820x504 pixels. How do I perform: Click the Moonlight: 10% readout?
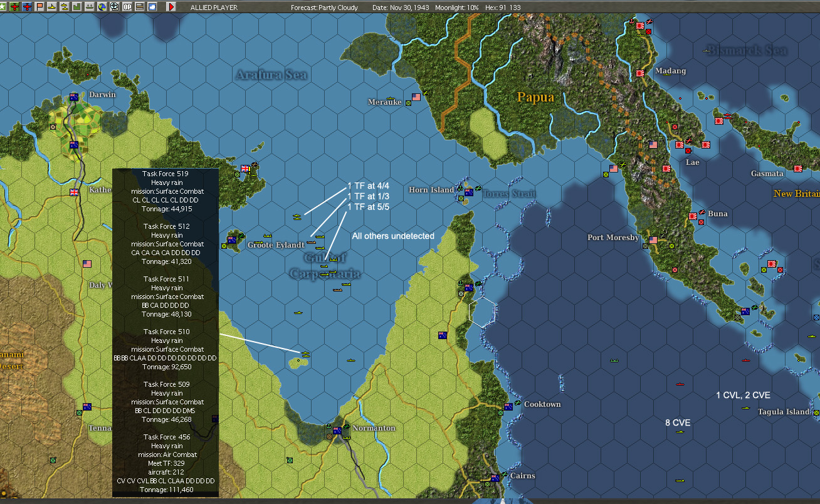[456, 8]
